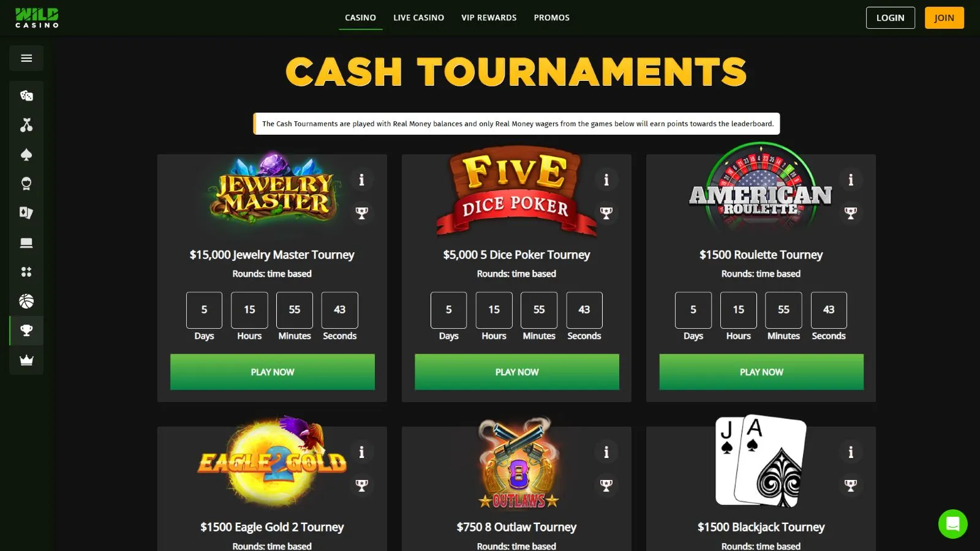980x551 pixels.
Task: Play Now on the Roulette Tourney
Action: tap(761, 372)
